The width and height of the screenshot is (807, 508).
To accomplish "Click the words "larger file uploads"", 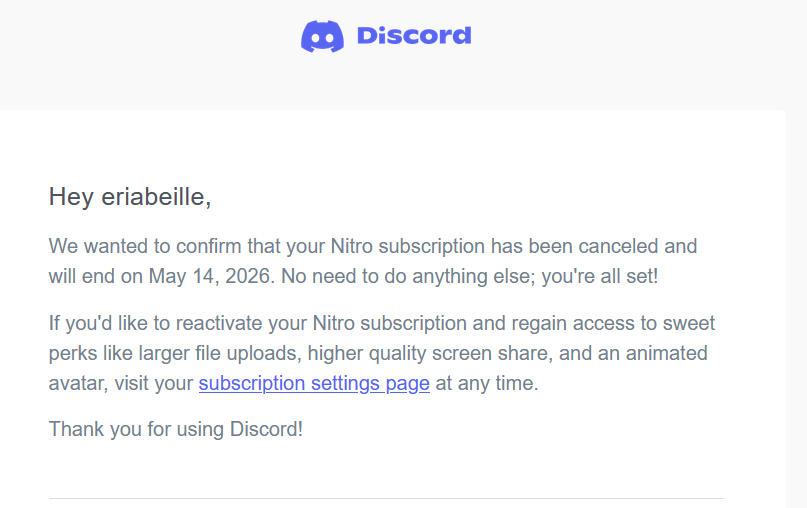I will tap(212, 353).
